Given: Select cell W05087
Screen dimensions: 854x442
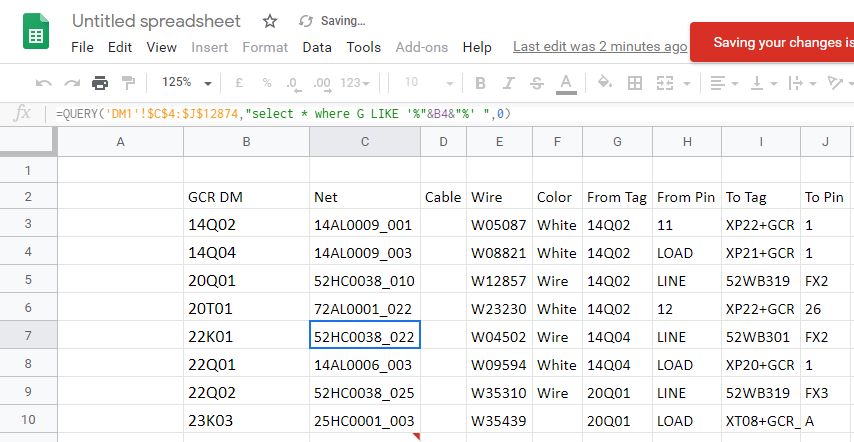Looking at the screenshot, I should pyautogui.click(x=499, y=224).
